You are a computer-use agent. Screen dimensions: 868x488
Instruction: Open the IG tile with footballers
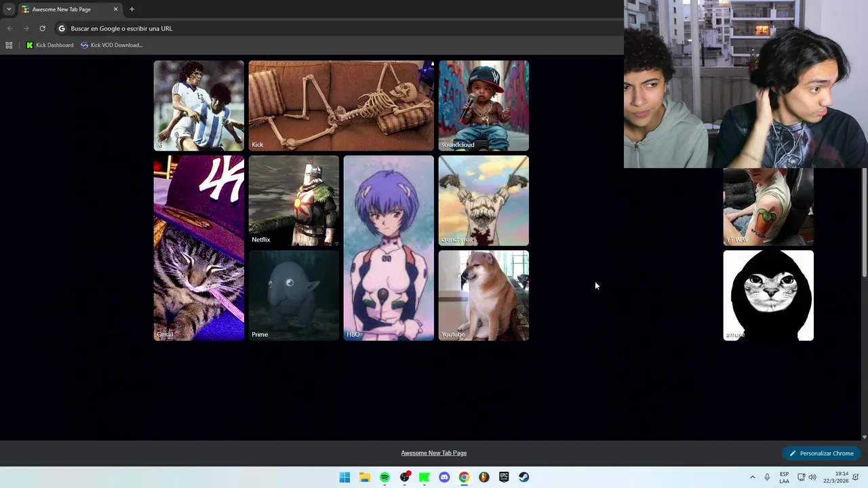click(x=199, y=106)
